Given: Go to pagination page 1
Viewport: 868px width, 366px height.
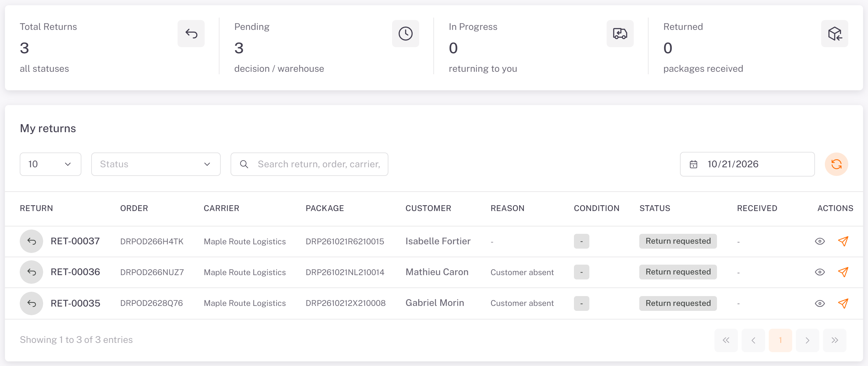Looking at the screenshot, I should [x=780, y=340].
